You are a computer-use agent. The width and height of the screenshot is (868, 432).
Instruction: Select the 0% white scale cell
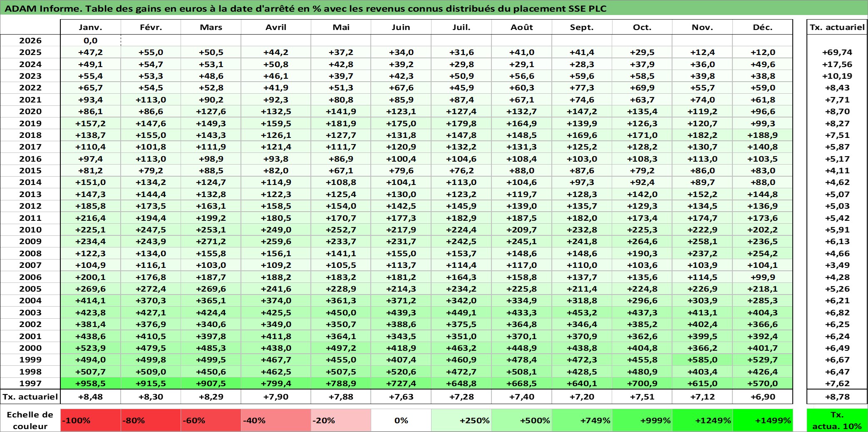click(401, 420)
